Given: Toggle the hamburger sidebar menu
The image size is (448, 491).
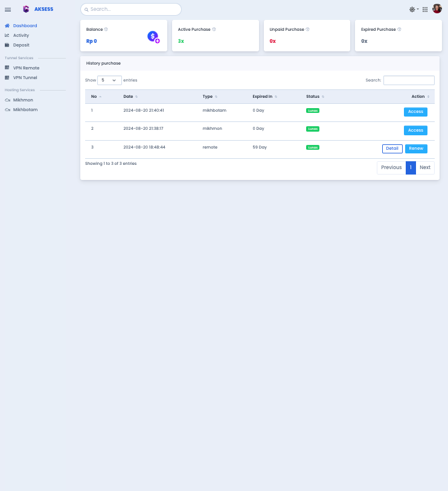Looking at the screenshot, I should point(8,10).
